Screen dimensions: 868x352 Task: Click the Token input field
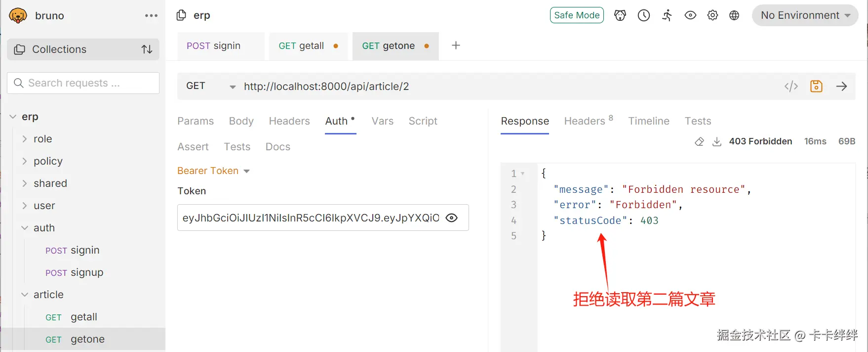point(323,218)
